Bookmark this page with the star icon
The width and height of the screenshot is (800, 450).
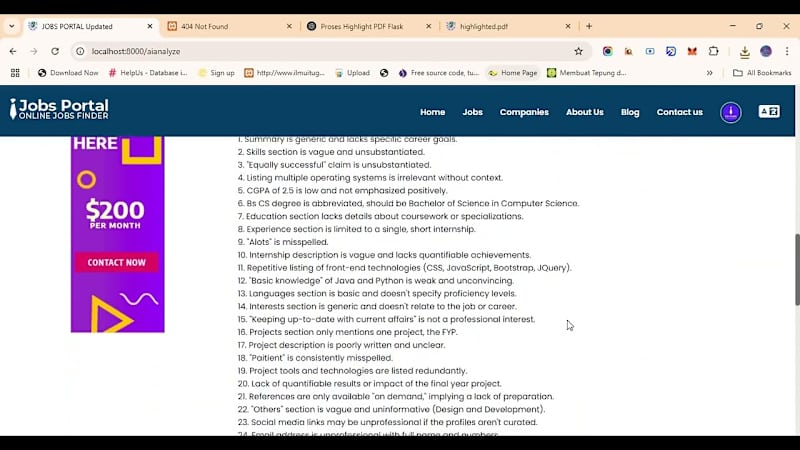pyautogui.click(x=578, y=51)
